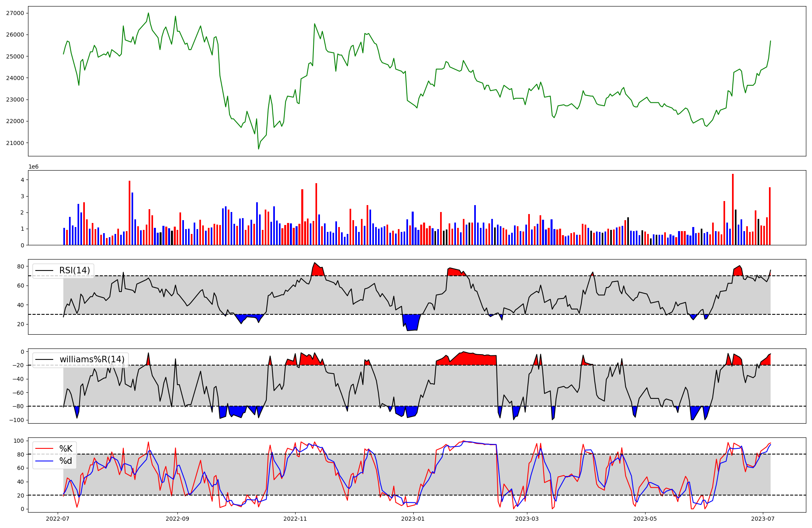Click the largest blue oversold RSI area

[412, 322]
